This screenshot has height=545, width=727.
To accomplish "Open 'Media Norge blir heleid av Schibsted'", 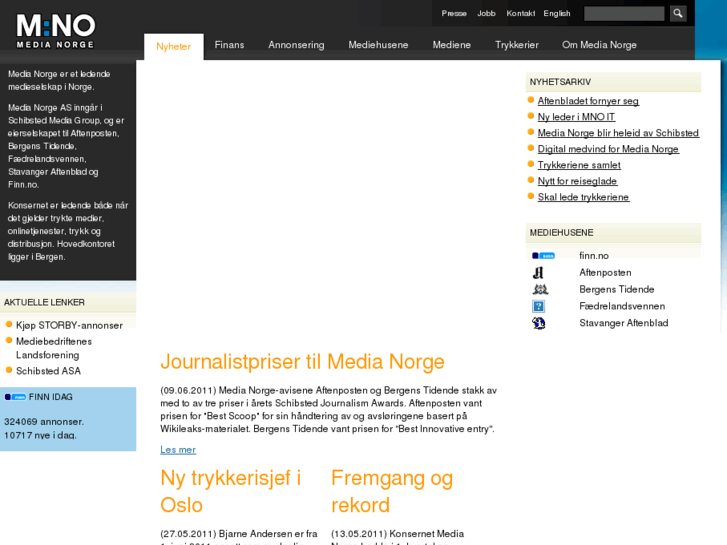I will tap(618, 133).
